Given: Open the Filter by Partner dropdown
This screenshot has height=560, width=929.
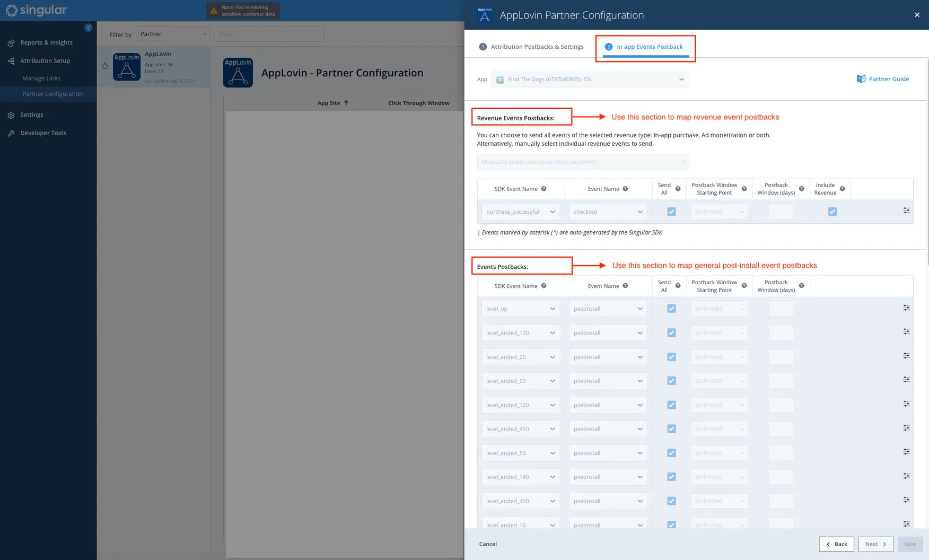Looking at the screenshot, I should tap(173, 33).
